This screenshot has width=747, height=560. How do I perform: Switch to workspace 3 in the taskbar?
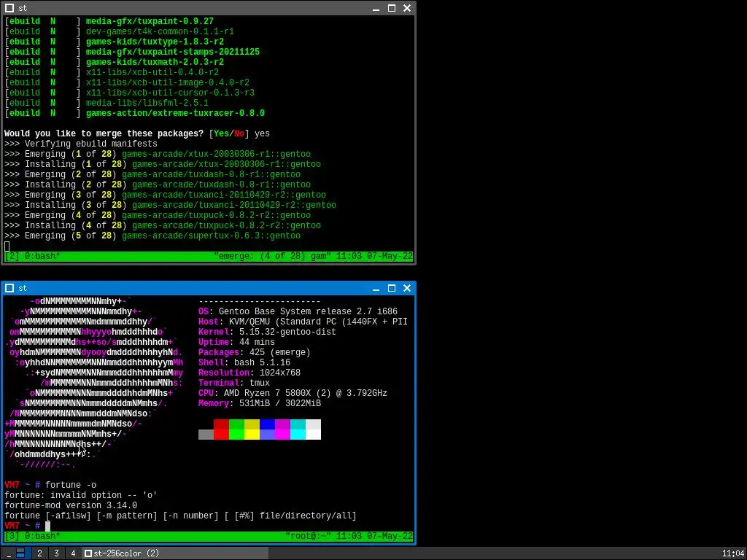point(56,553)
